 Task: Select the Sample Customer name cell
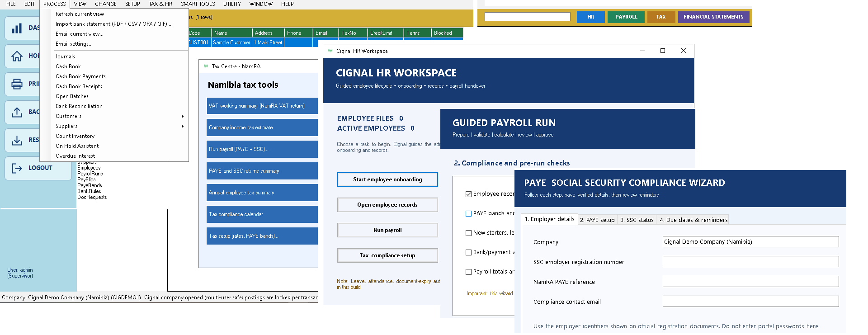coord(231,42)
